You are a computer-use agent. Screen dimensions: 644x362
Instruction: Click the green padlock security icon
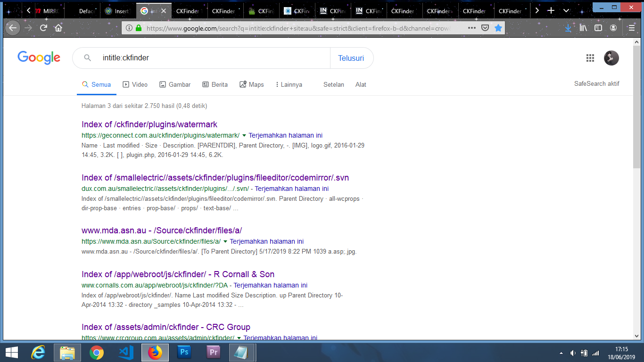click(x=139, y=28)
